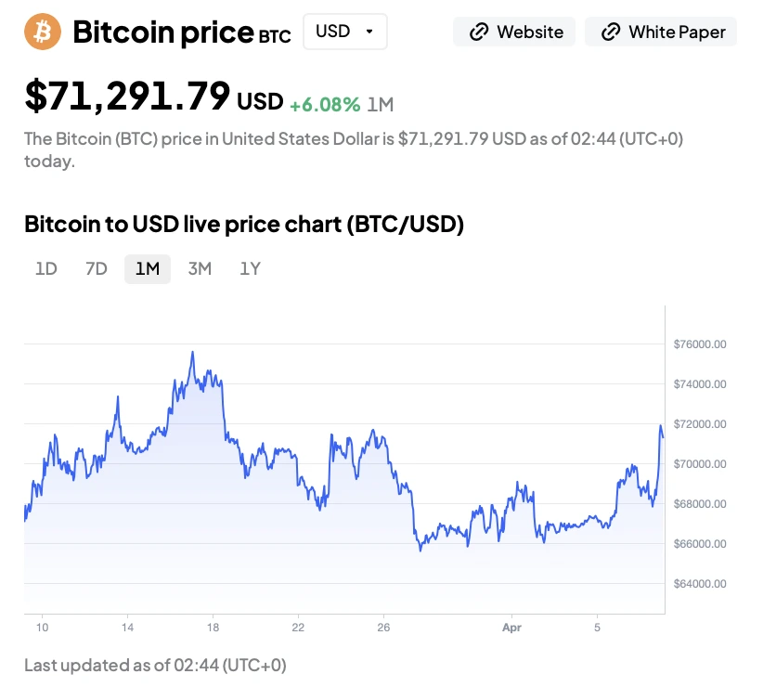Click the 18 date marker on axis
776x700 pixels.
(213, 628)
